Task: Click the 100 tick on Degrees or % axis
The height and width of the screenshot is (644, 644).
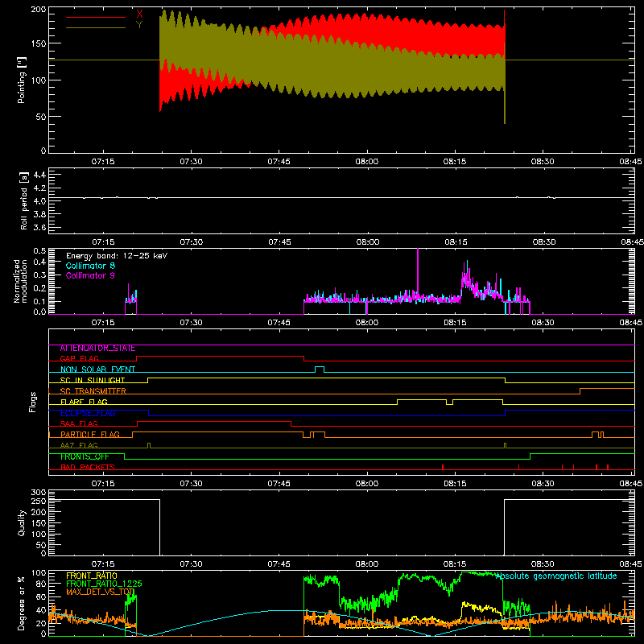Action: coord(38,572)
